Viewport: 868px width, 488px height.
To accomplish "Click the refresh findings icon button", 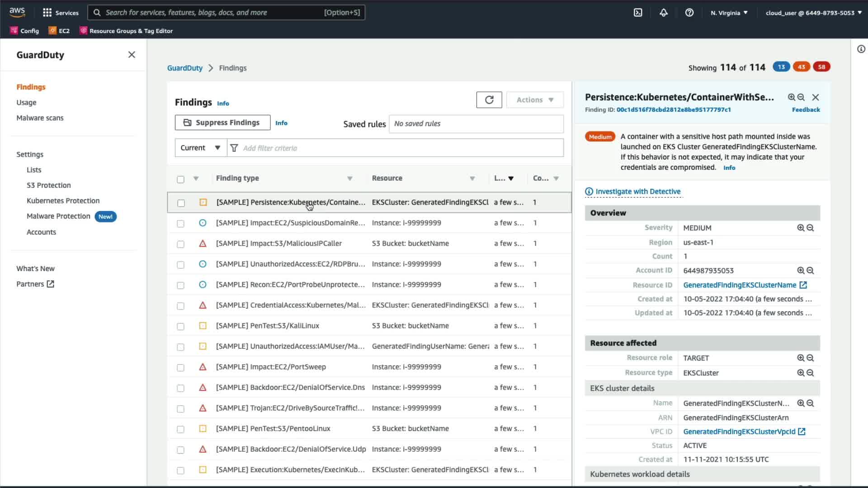I will (489, 100).
